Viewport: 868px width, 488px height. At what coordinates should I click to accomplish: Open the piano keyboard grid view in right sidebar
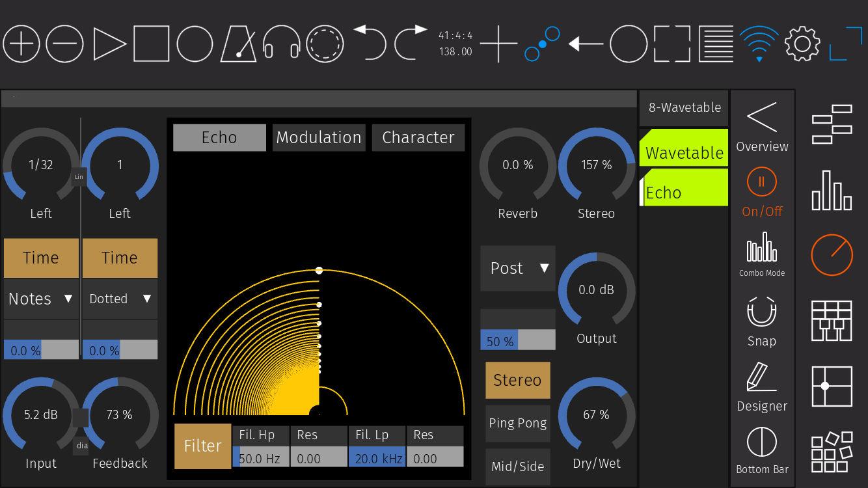(832, 321)
